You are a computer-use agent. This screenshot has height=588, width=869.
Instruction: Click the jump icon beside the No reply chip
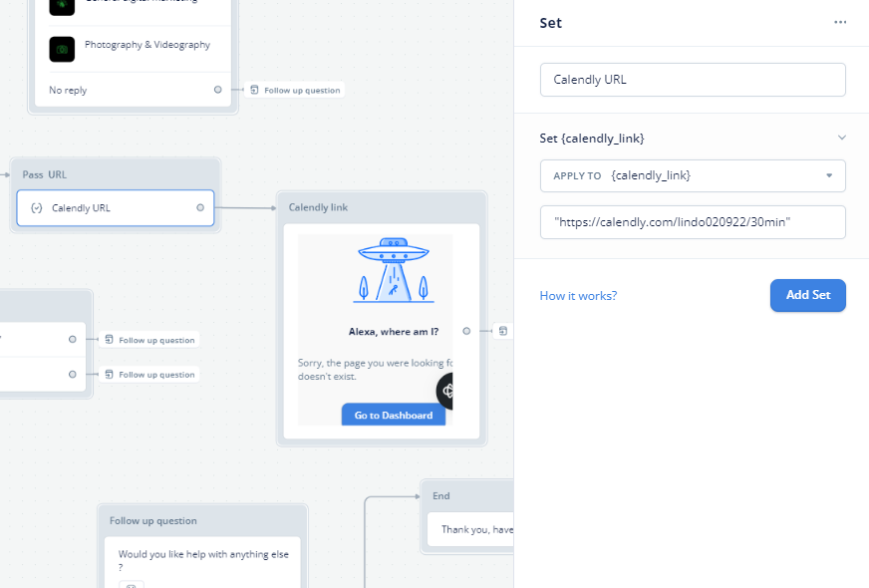point(254,90)
